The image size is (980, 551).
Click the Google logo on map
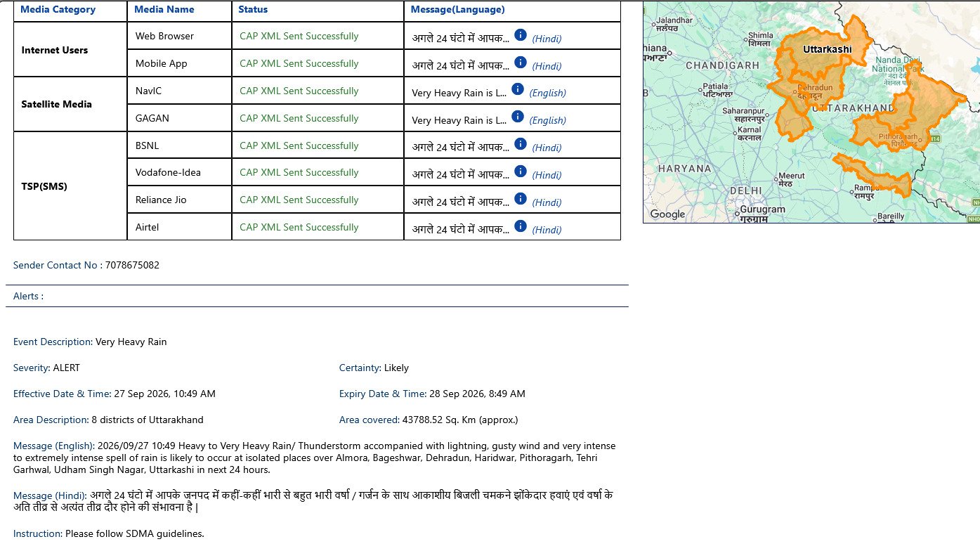pos(667,214)
